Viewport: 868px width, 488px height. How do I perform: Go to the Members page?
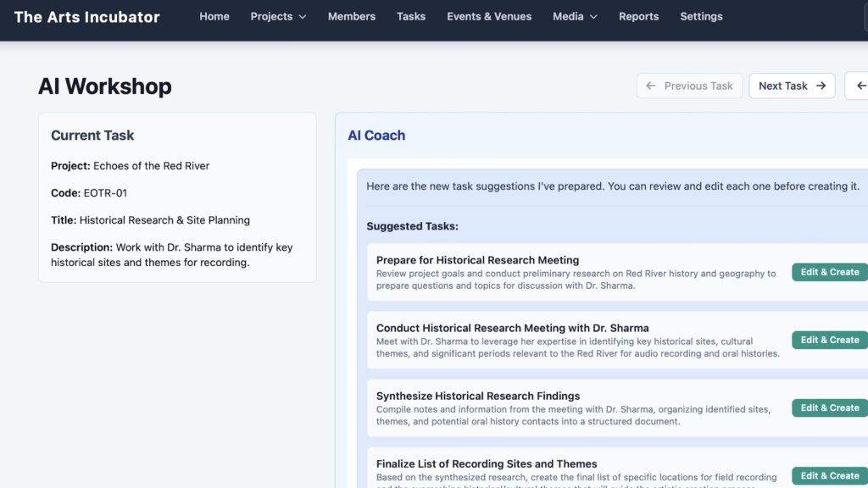(351, 16)
